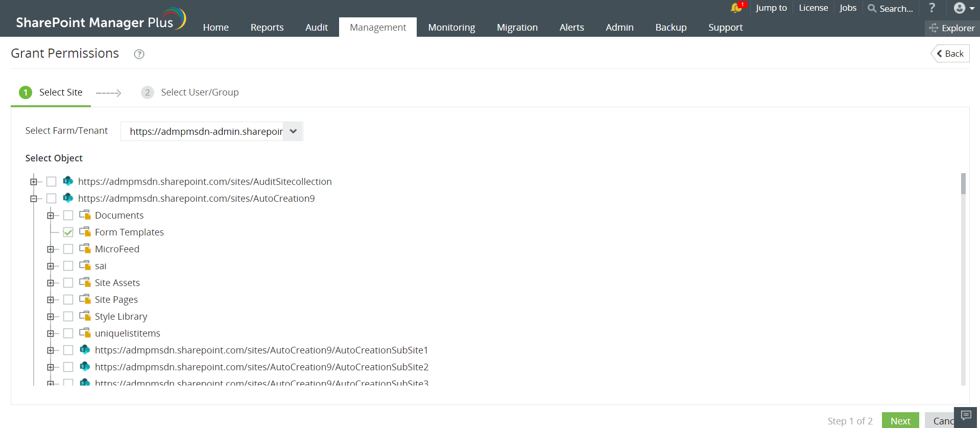The width and height of the screenshot is (980, 428).
Task: Click the SharePoint Manager Plus logo
Action: (x=101, y=19)
